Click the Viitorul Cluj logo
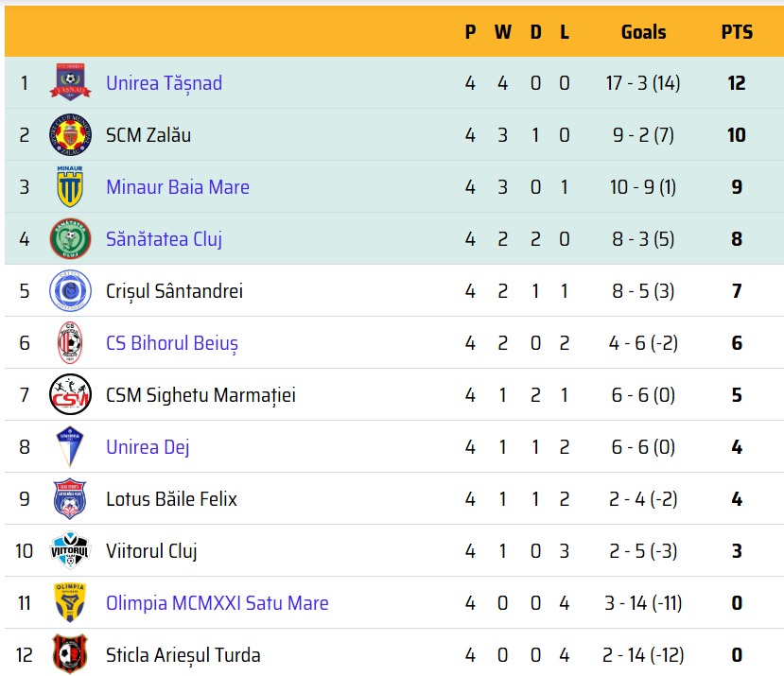784x676 pixels. 70,550
